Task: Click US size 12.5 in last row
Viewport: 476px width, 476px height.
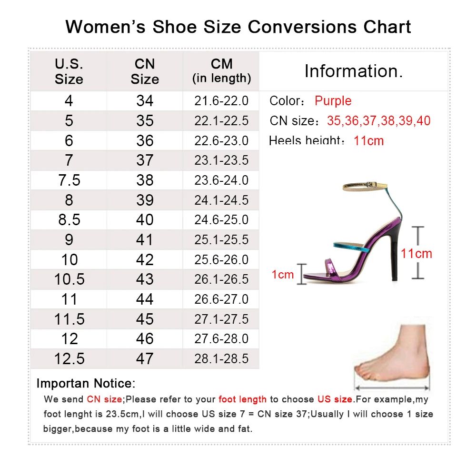Action: pos(69,359)
